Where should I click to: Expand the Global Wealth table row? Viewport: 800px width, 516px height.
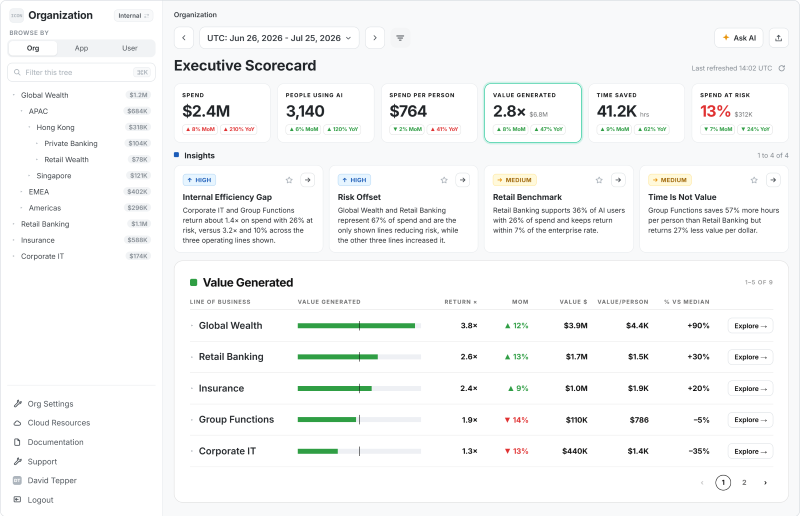[192, 326]
